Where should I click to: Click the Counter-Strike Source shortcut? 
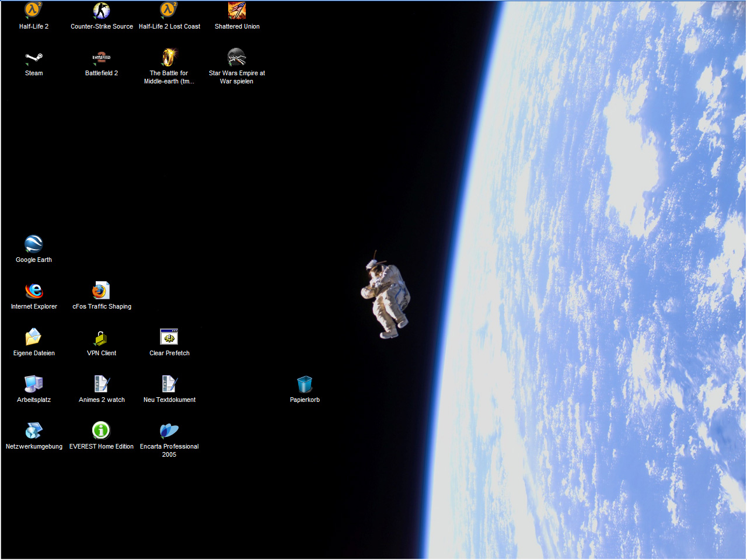pos(102,10)
